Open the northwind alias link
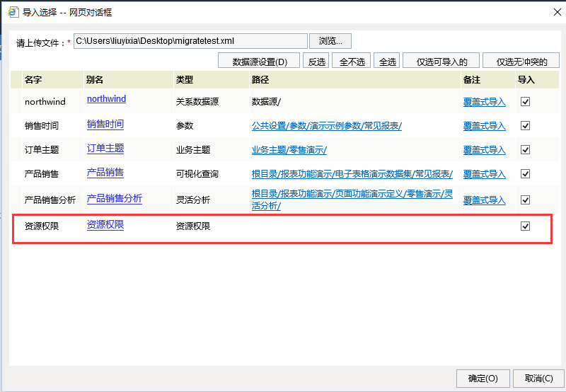 point(107,99)
